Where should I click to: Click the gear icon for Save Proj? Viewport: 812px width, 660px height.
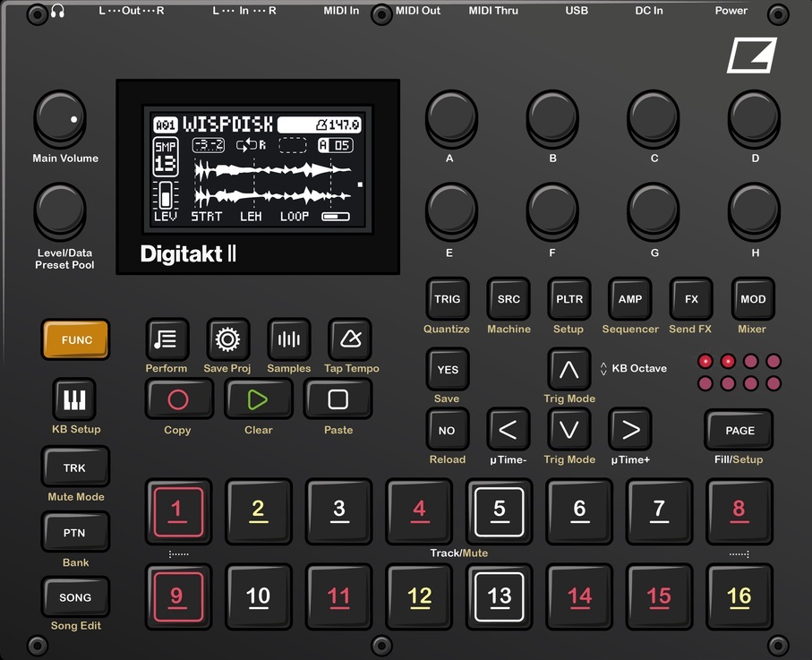[227, 339]
